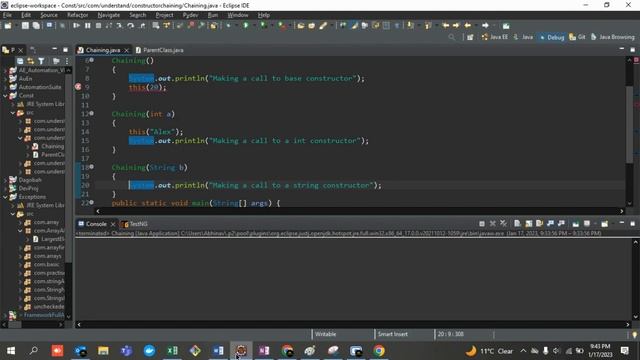Expand the AutomationSuite project node
Viewport: 640px width, 360px height.
click(x=5, y=87)
